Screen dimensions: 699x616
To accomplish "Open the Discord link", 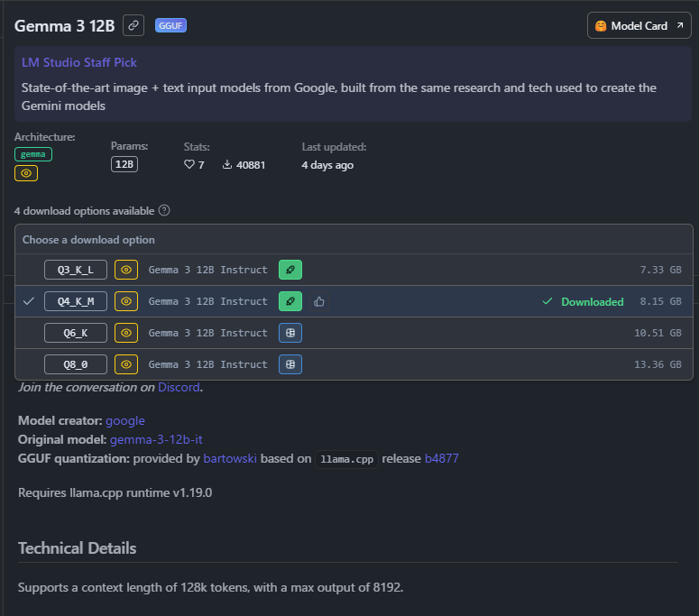I will pyautogui.click(x=179, y=387).
